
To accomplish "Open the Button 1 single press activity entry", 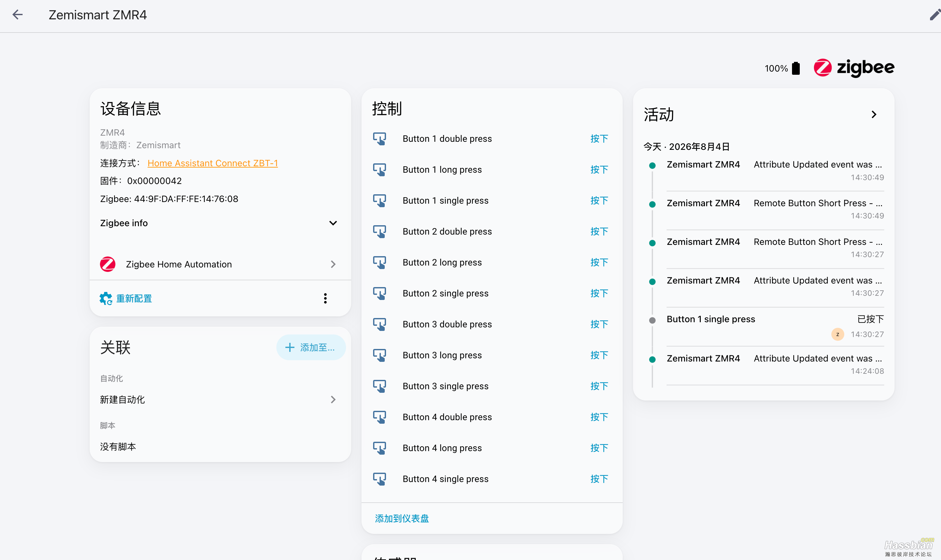I will coord(775,326).
